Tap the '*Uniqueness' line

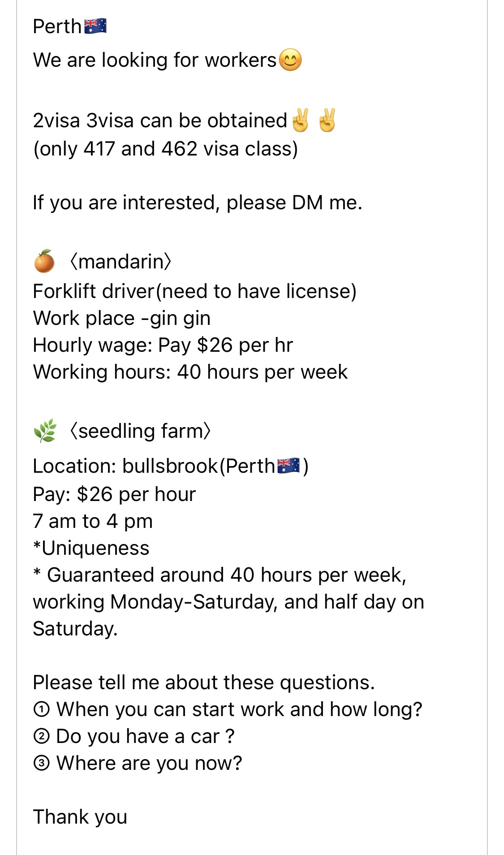pyautogui.click(x=91, y=548)
